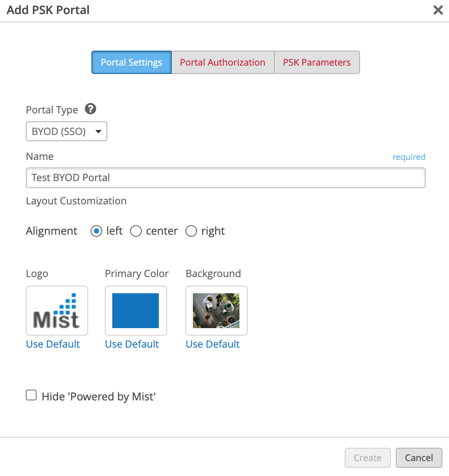Set alignment to right
The height and width of the screenshot is (476, 449).
coord(191,231)
